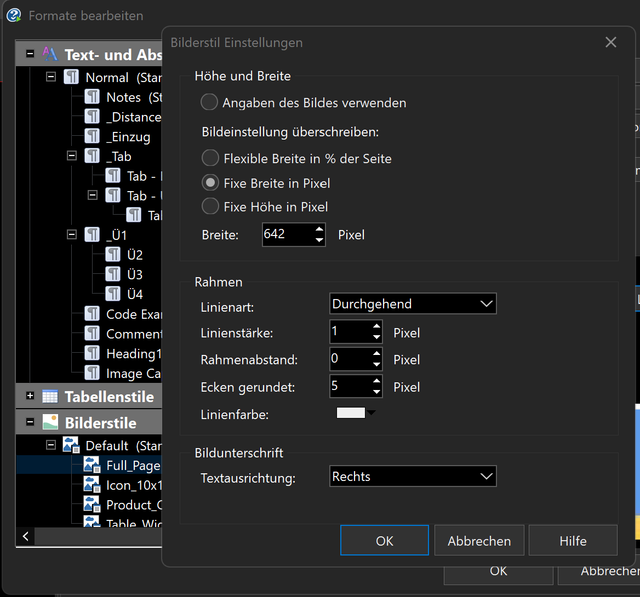Select the Text- und Absatzstile category icon
The image size is (640, 597).
click(x=50, y=54)
